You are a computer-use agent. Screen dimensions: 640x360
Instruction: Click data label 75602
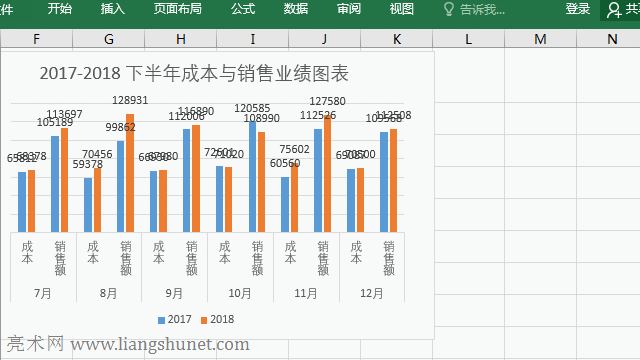[x=294, y=149]
